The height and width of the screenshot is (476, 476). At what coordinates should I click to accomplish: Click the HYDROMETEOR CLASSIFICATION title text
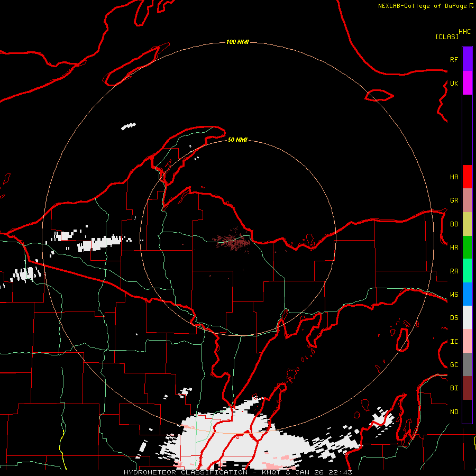[x=186, y=472]
